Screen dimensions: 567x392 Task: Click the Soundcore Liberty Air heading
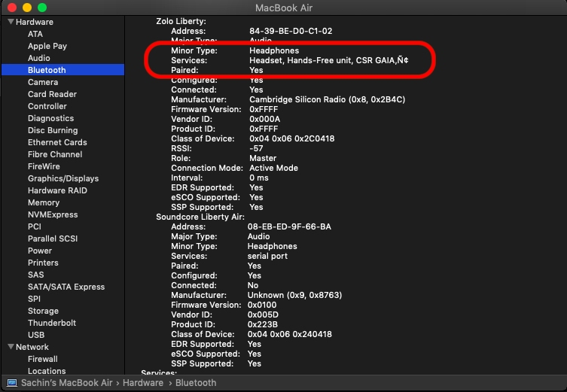(x=200, y=217)
